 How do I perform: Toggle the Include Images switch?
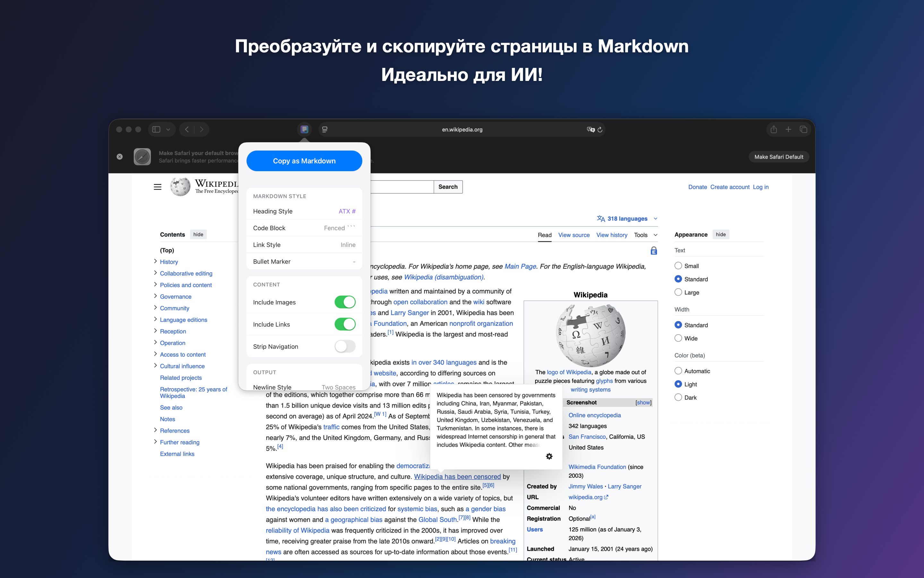point(345,302)
